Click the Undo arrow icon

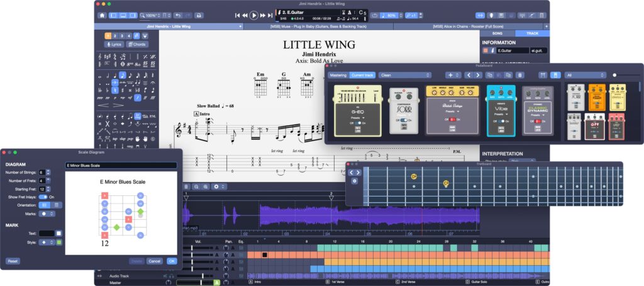[178, 14]
